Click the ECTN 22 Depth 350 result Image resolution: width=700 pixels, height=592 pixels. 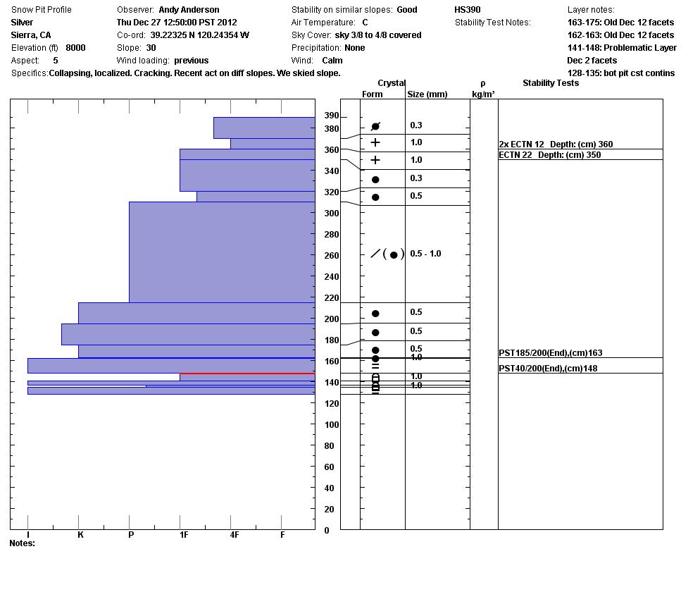click(x=550, y=155)
